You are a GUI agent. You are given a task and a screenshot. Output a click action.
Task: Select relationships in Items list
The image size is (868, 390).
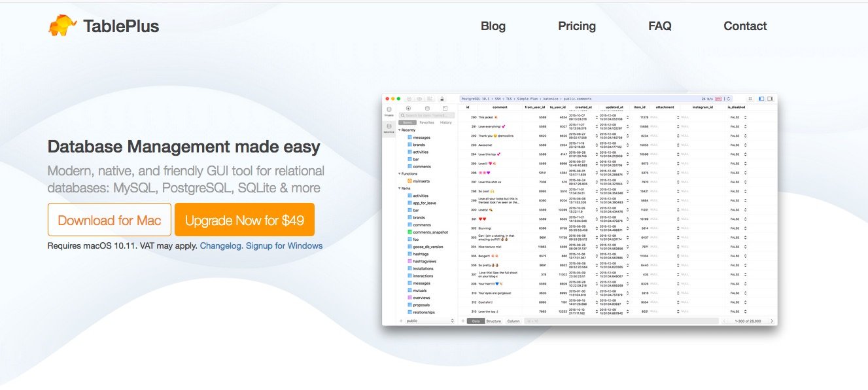[x=424, y=312]
